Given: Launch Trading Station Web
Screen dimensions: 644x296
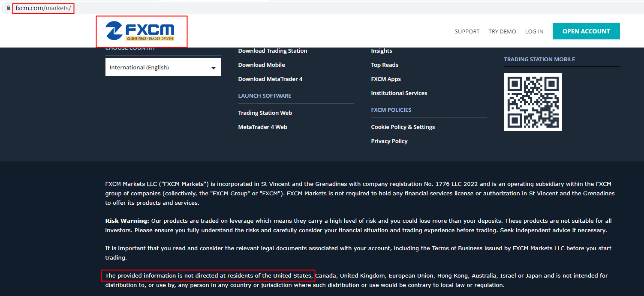Looking at the screenshot, I should tap(265, 113).
